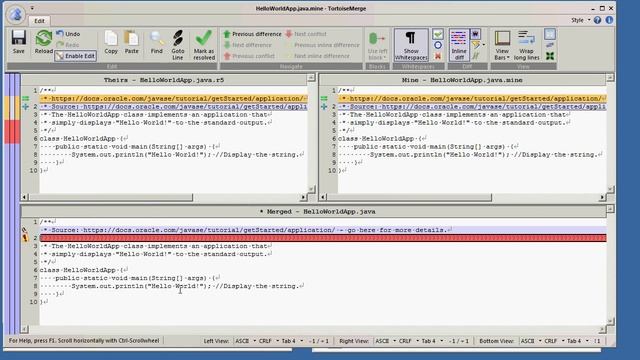Click the orange section of the locator bar
This screenshot has width=640, height=360.
tap(12, 108)
